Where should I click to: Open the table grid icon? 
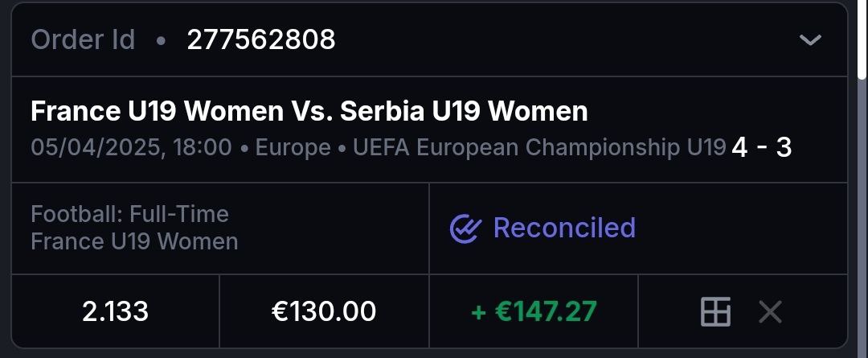pyautogui.click(x=715, y=311)
